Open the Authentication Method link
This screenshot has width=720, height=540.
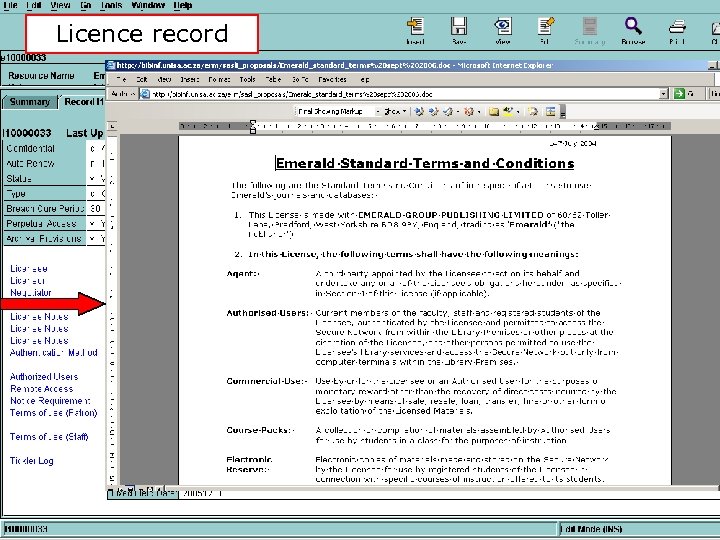54,352
